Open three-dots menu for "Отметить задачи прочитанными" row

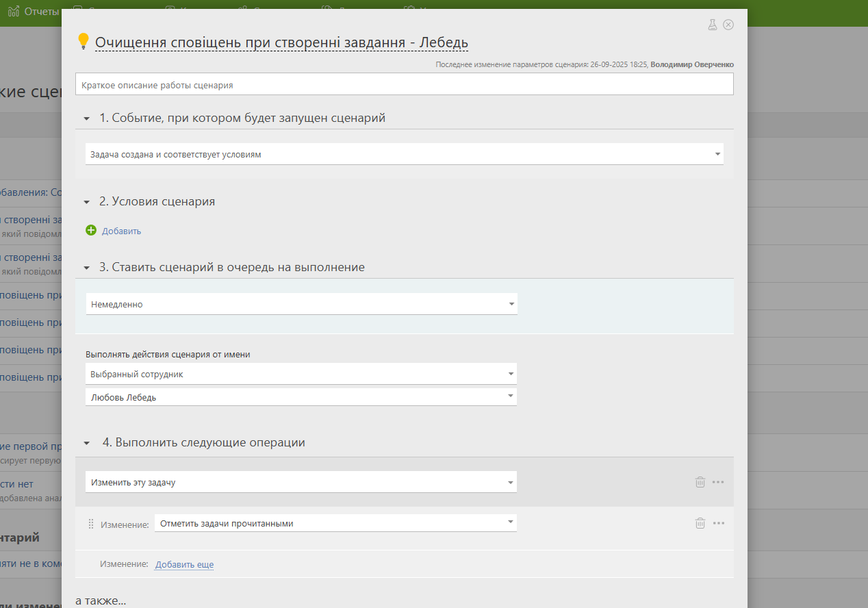point(718,523)
